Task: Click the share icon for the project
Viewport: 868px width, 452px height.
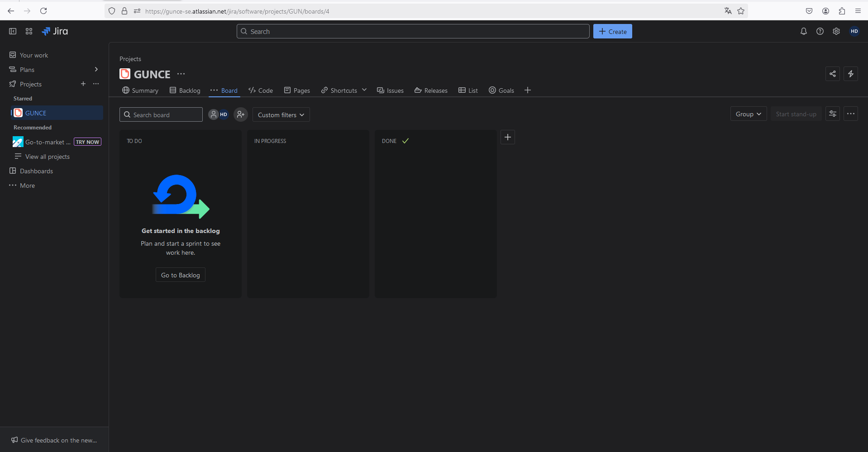Action: click(833, 74)
